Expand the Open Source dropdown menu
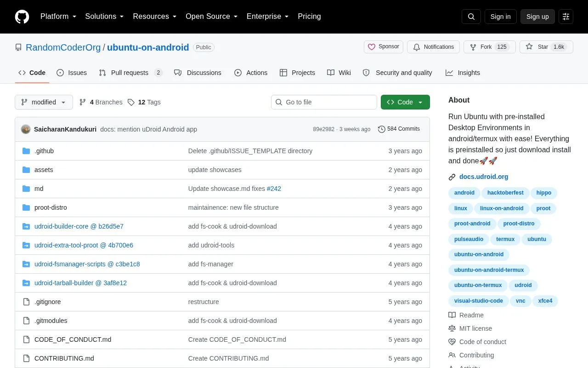Screen dimensions: 588x368 coord(212,17)
